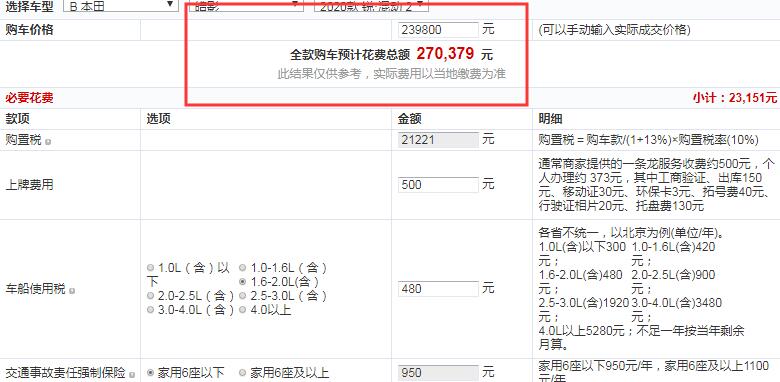Click the 购置税 formula detail text
Image resolution: width=780 pixels, height=382 pixels.
pos(649,140)
